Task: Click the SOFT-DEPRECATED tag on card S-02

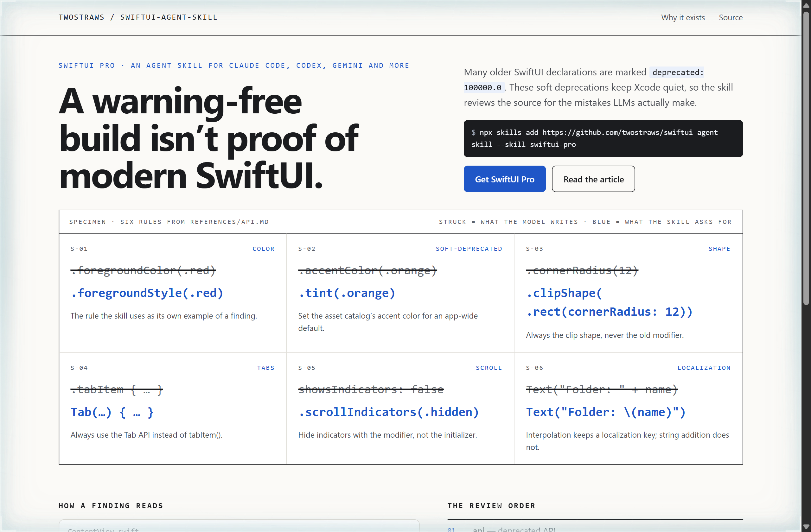Action: point(469,249)
